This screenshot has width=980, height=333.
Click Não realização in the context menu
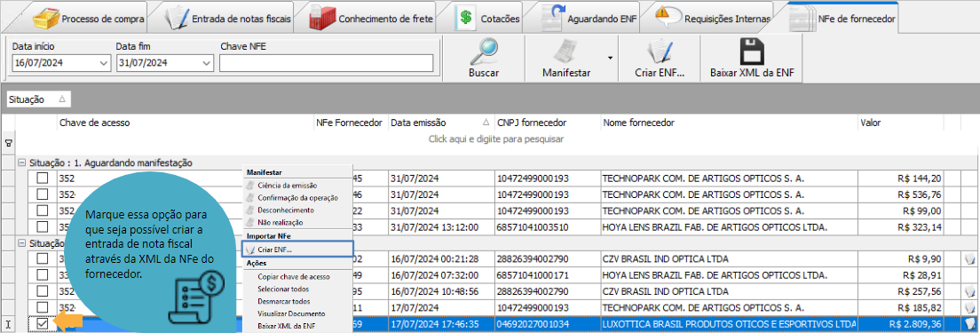coord(280,222)
